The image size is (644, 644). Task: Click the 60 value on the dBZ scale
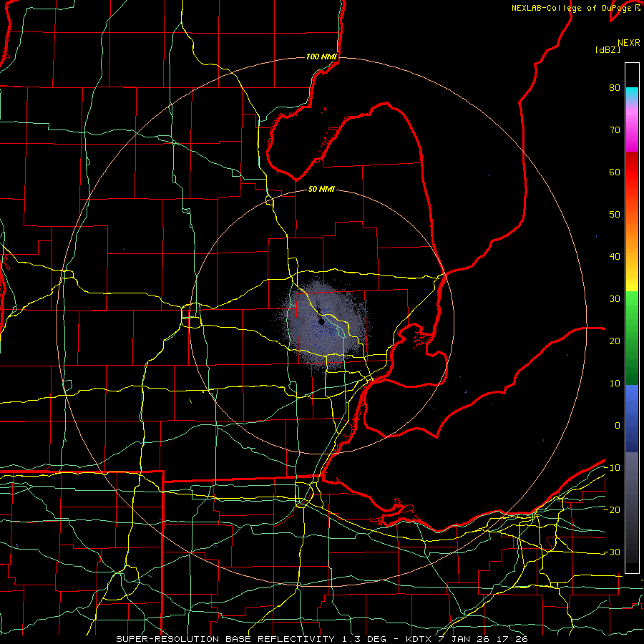(x=615, y=172)
